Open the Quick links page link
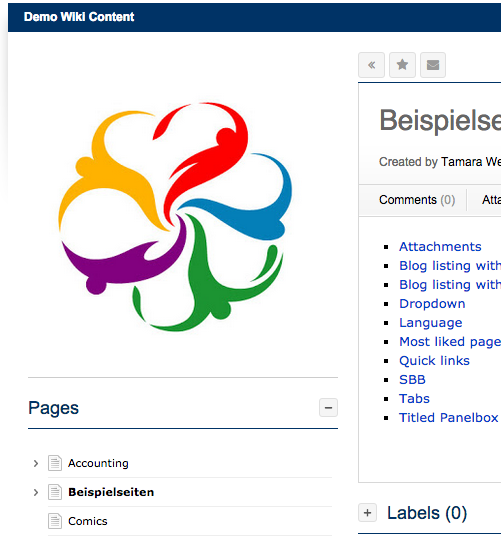This screenshot has width=501, height=540. tap(434, 361)
